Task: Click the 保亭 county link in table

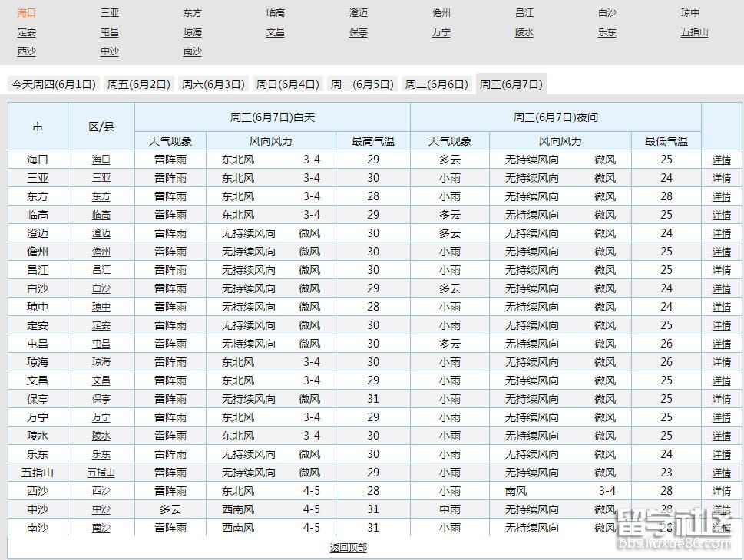Action: point(102,399)
